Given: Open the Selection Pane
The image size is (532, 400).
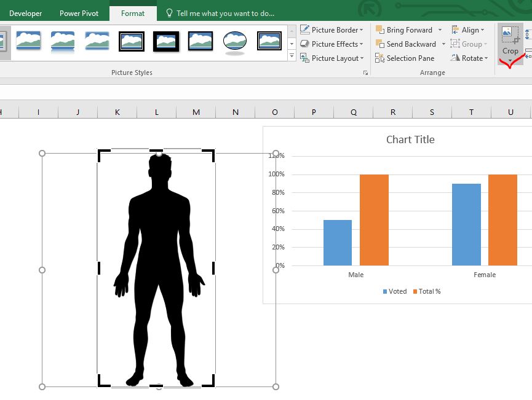Looking at the screenshot, I should [405, 58].
